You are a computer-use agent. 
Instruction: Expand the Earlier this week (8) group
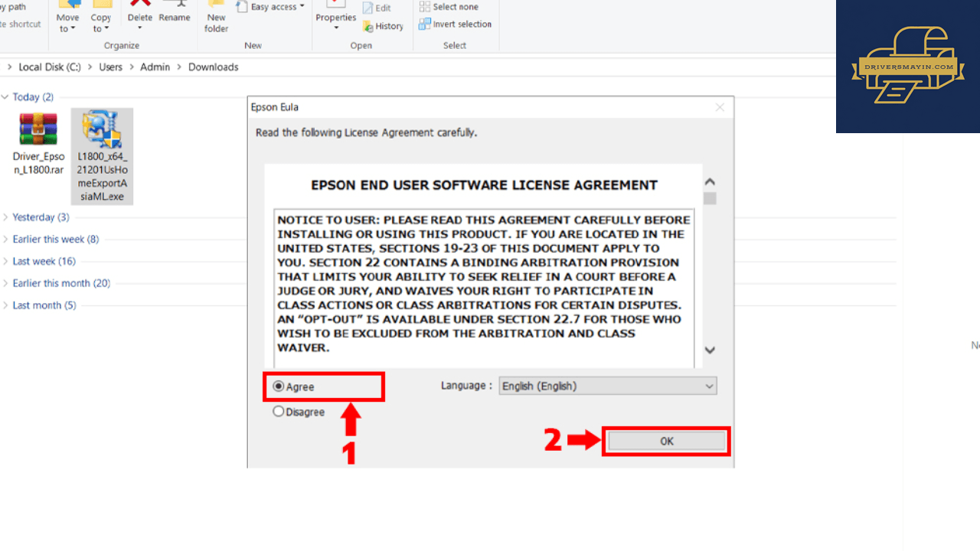[5, 240]
